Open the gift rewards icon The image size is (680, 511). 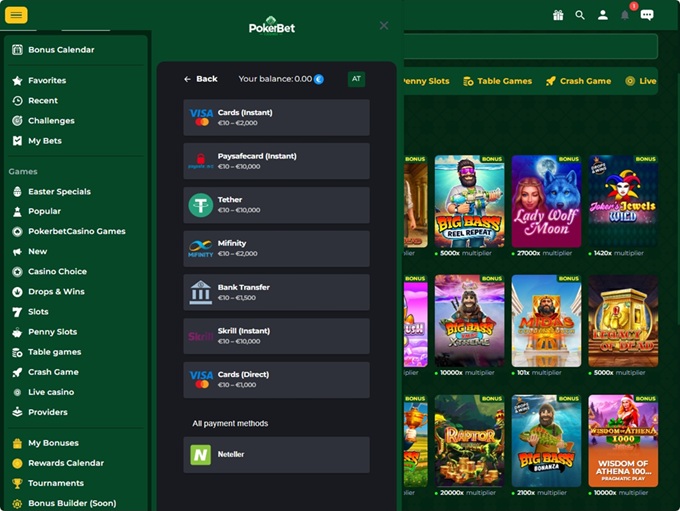558,16
